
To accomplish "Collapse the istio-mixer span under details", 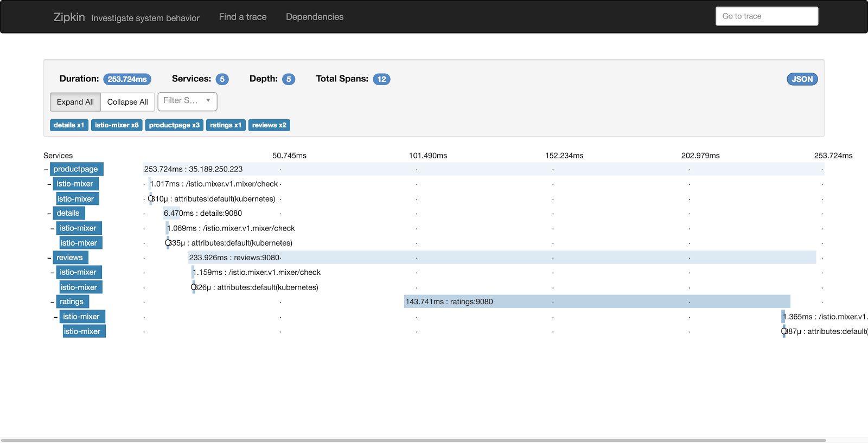I will [53, 229].
